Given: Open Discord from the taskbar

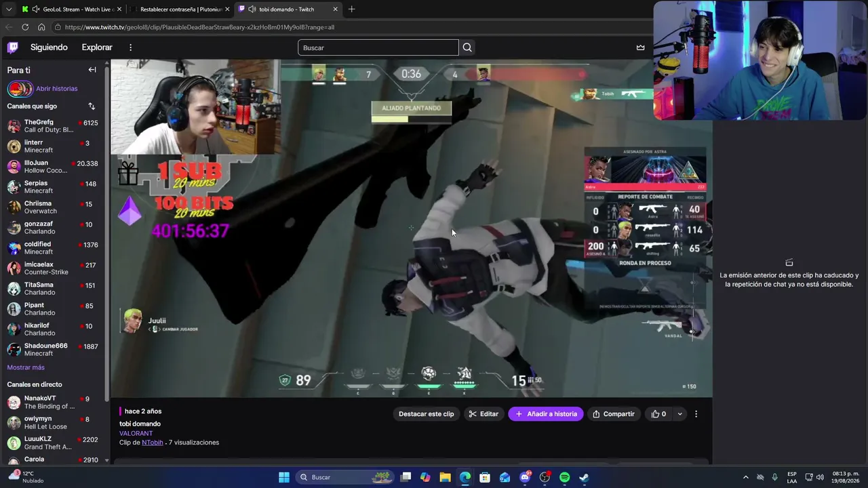Looking at the screenshot, I should [x=525, y=477].
